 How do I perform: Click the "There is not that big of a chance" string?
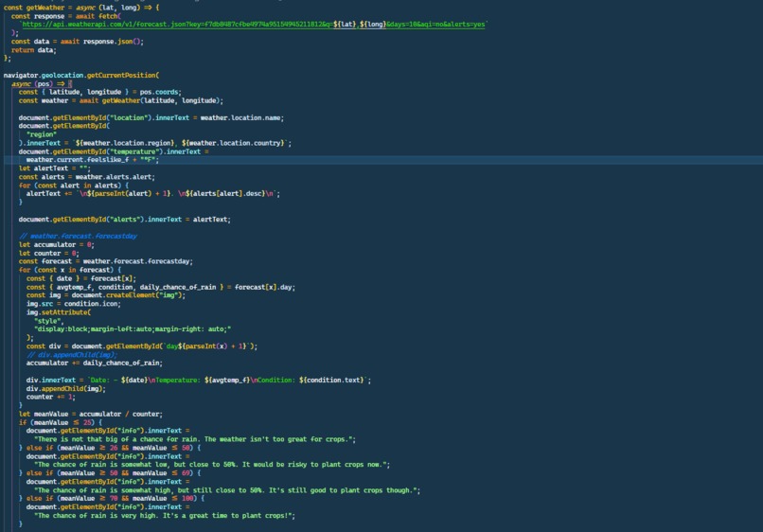pyautogui.click(x=195, y=439)
